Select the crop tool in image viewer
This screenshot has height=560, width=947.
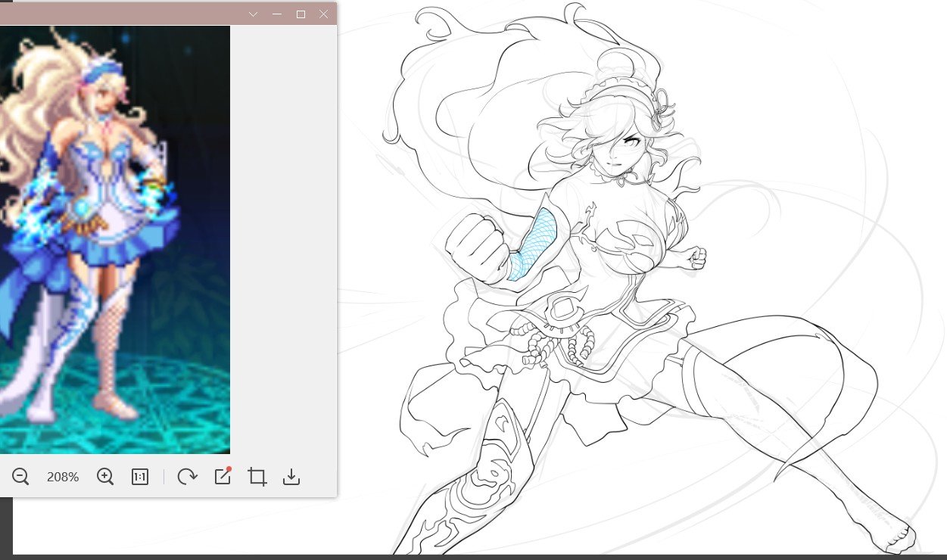(x=257, y=477)
